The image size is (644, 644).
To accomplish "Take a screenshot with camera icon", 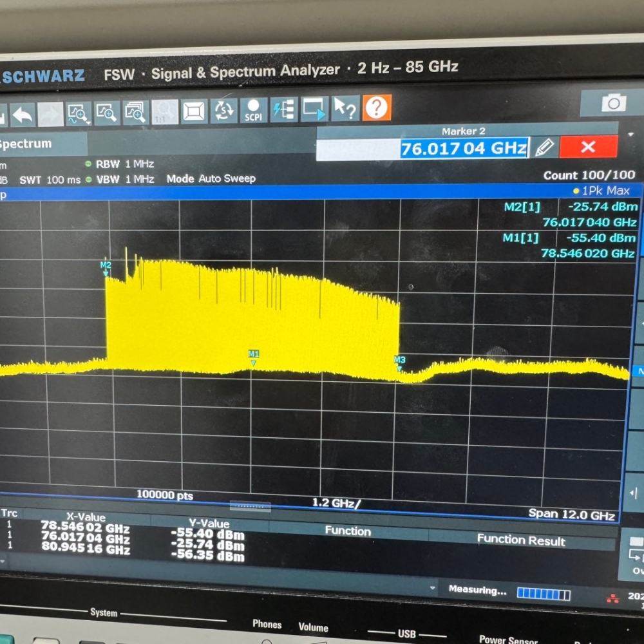I will [614, 103].
